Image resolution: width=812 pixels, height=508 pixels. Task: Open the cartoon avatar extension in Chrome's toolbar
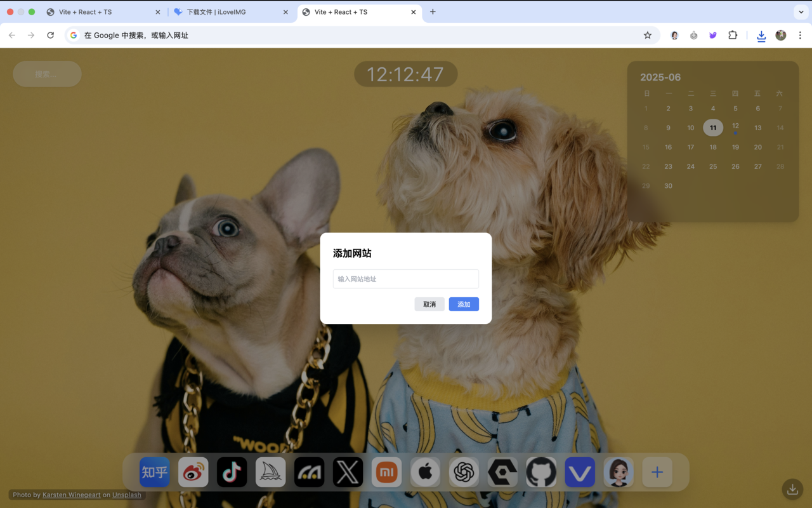pyautogui.click(x=674, y=36)
